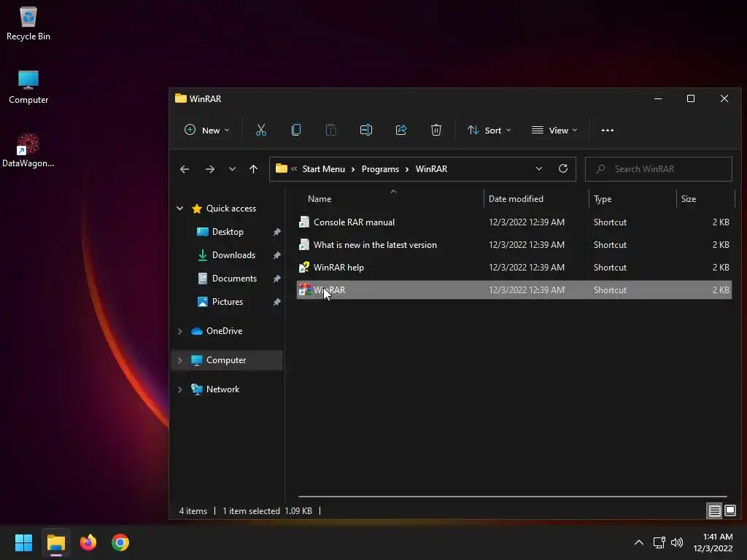747x560 pixels.
Task: Select Downloads in Quick access
Action: (x=234, y=255)
